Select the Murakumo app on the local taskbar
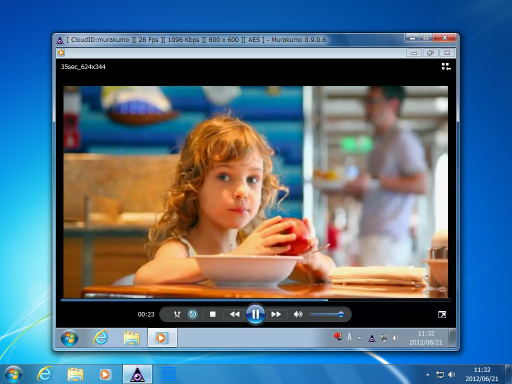The image size is (512, 384). [137, 374]
